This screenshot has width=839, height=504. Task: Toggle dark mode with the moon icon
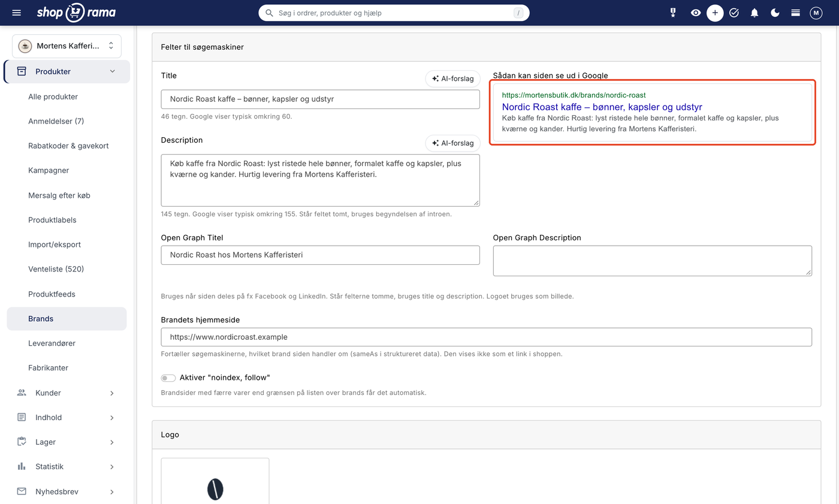tap(775, 13)
